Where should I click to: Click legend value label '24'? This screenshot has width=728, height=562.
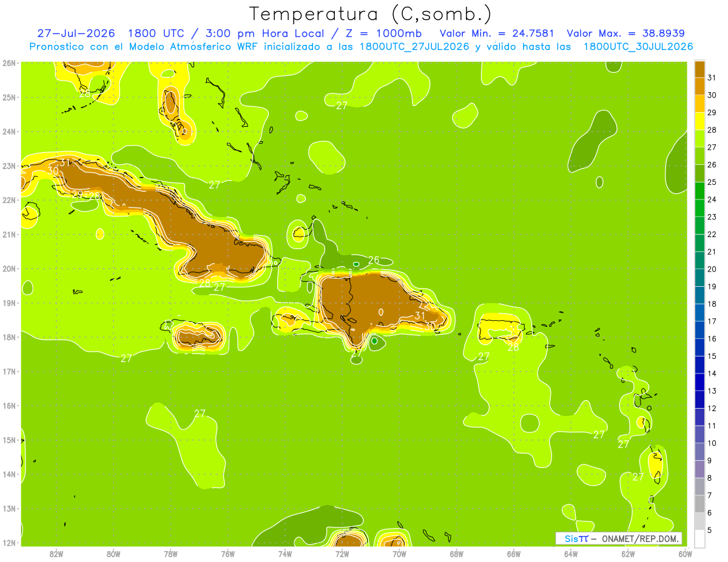pos(712,199)
